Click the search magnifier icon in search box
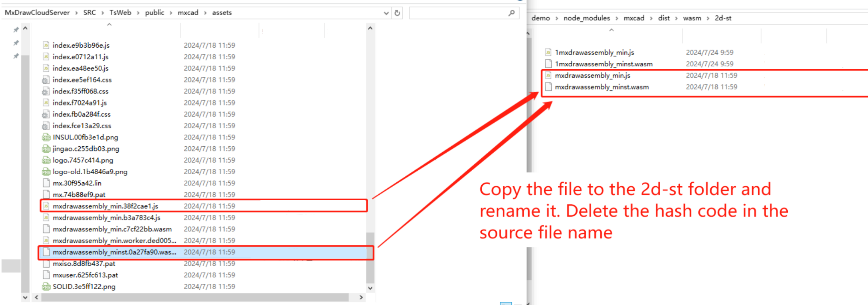 pos(512,13)
